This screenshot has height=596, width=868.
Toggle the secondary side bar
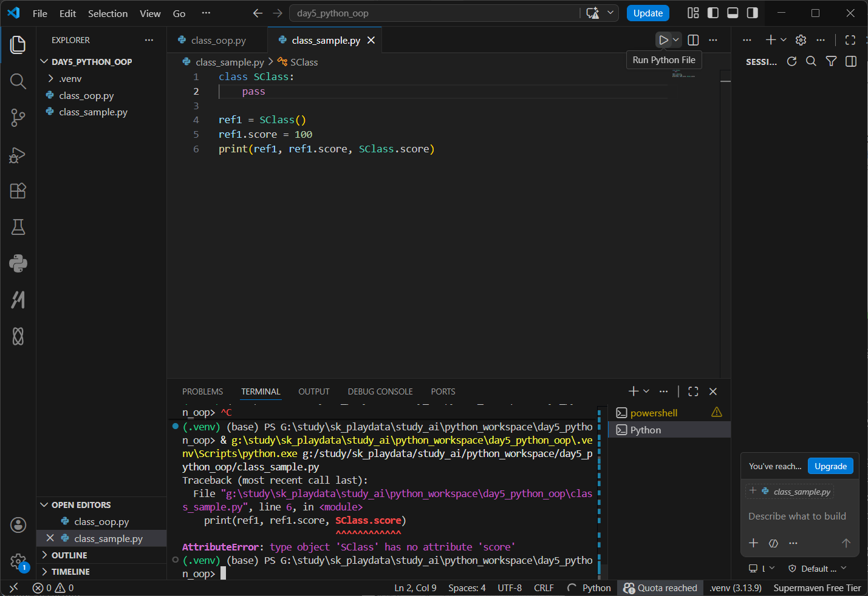[753, 13]
